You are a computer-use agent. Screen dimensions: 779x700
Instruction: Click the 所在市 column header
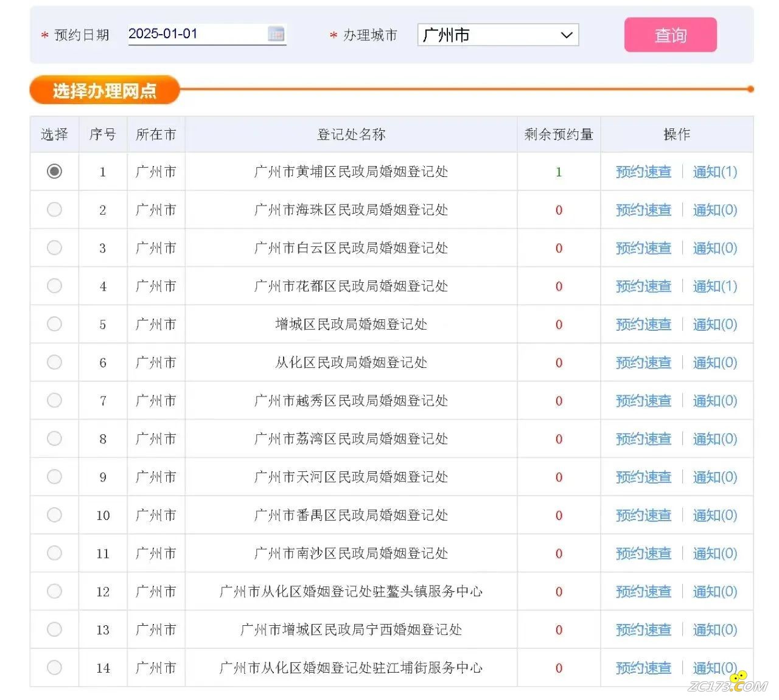156,134
